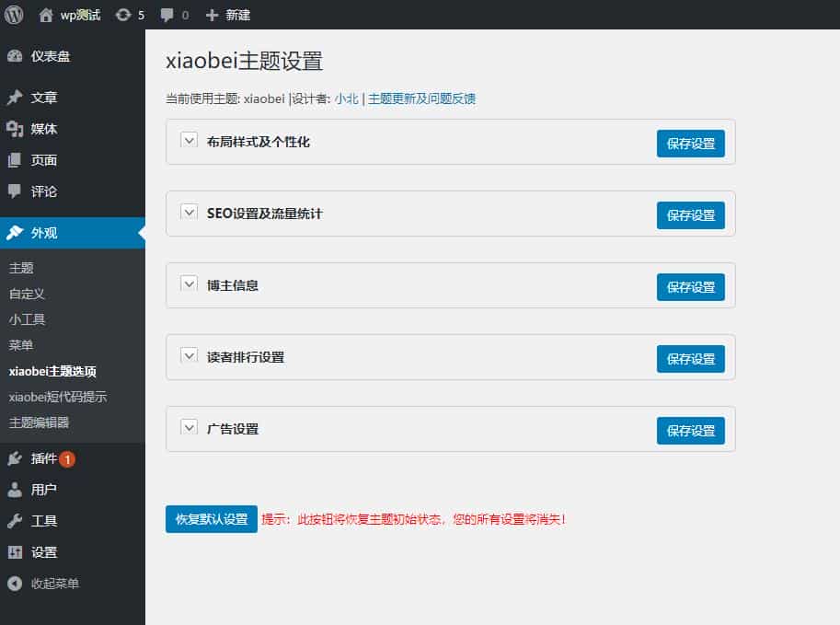Click the 插件 plug icon
840x625 pixels.
15,458
